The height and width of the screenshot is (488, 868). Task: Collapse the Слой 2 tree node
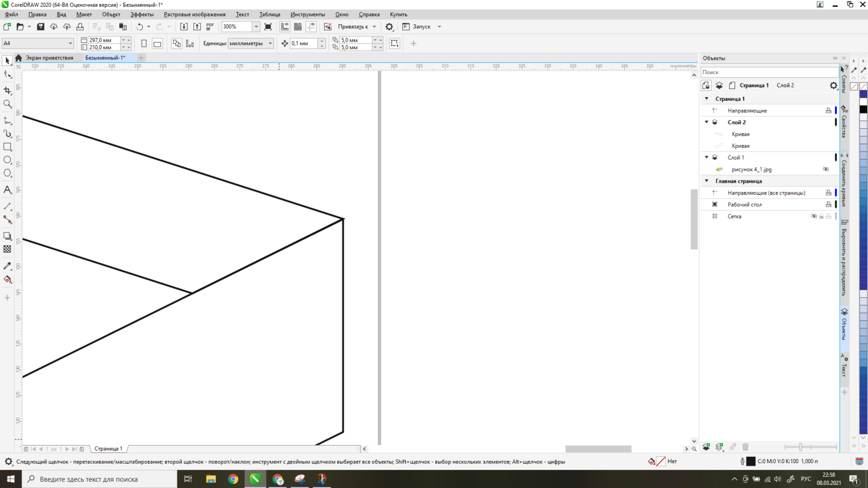coord(707,122)
